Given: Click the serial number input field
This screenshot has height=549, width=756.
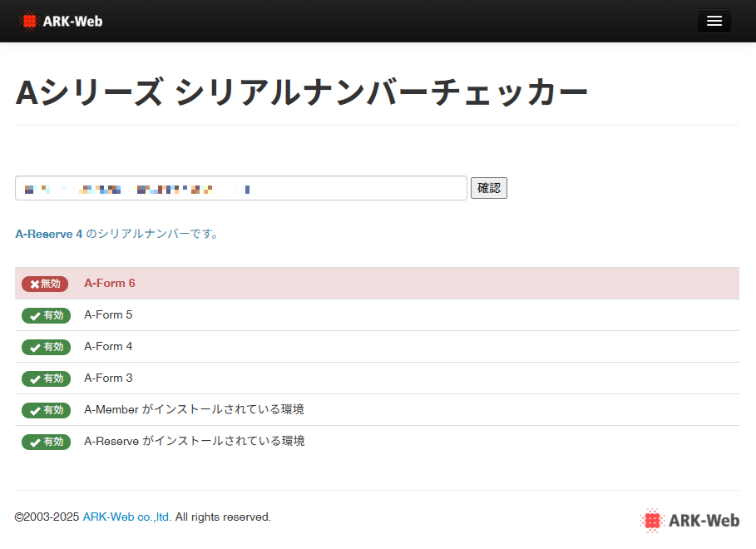Looking at the screenshot, I should point(240,188).
